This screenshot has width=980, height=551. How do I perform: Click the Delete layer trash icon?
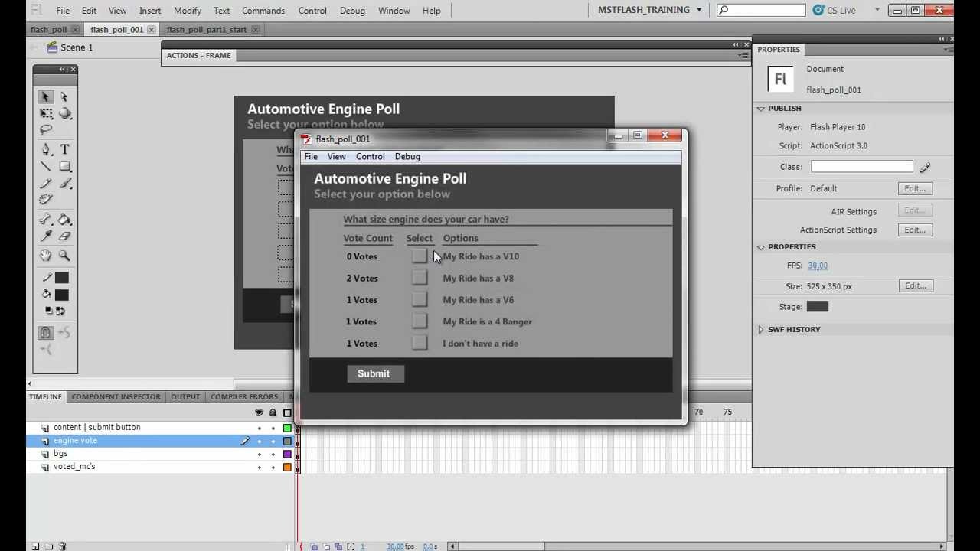pyautogui.click(x=63, y=546)
